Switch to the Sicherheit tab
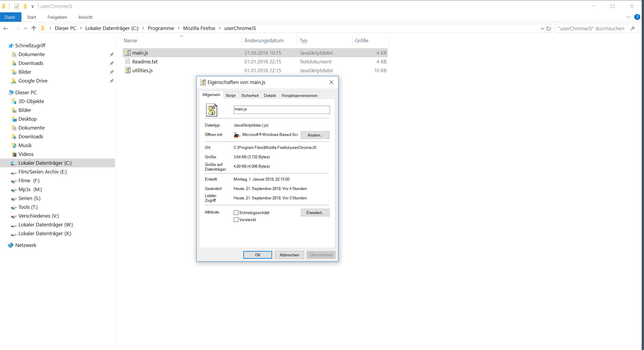 tap(250, 95)
